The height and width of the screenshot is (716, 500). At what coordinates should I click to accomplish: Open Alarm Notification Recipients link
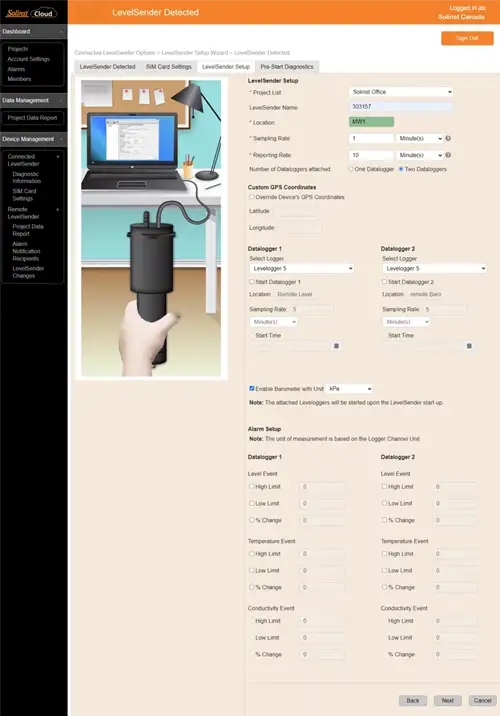[26, 251]
